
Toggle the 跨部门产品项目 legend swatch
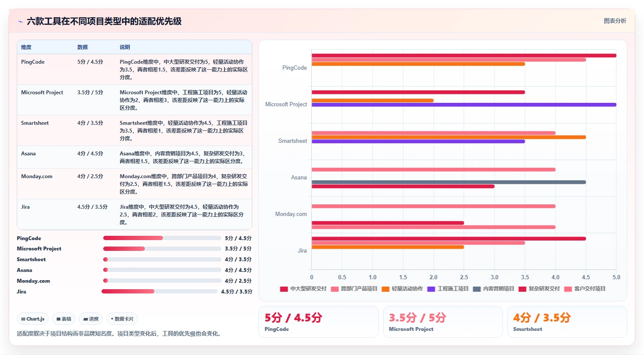pyautogui.click(x=334, y=289)
